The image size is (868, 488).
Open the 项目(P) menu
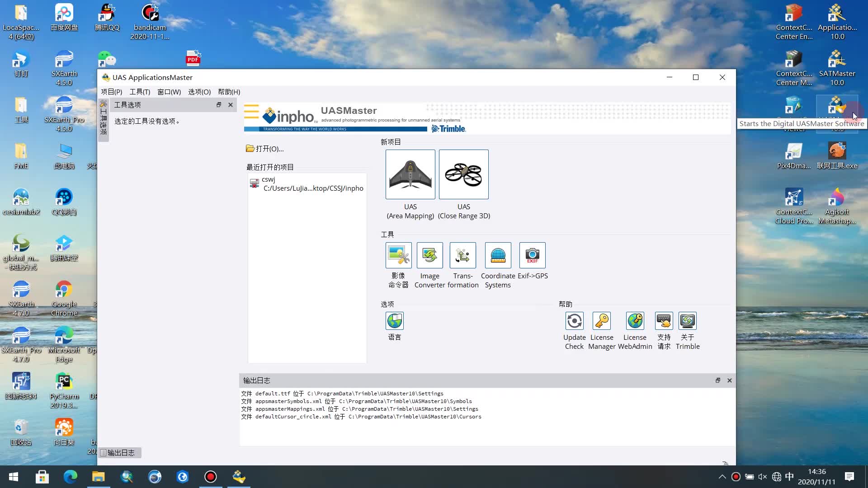[111, 92]
